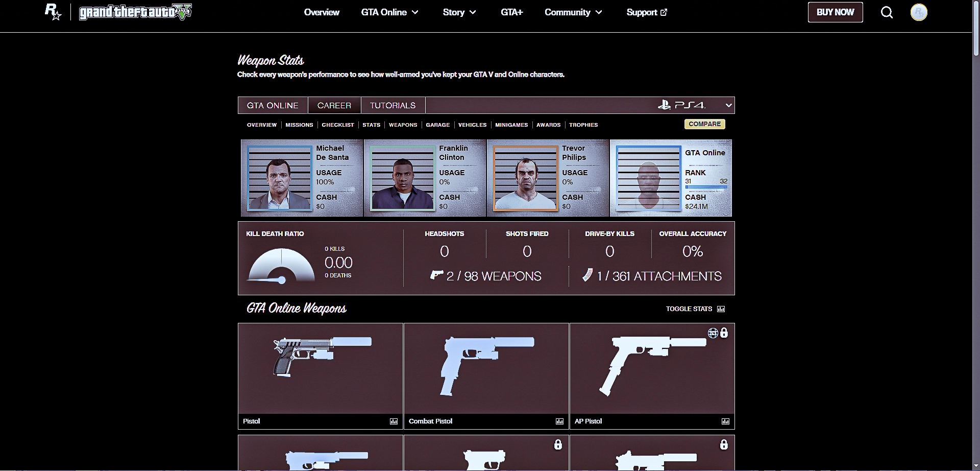Screen dimensions: 980x471
Task: Expand the Community navigation menu
Action: pyautogui.click(x=573, y=12)
